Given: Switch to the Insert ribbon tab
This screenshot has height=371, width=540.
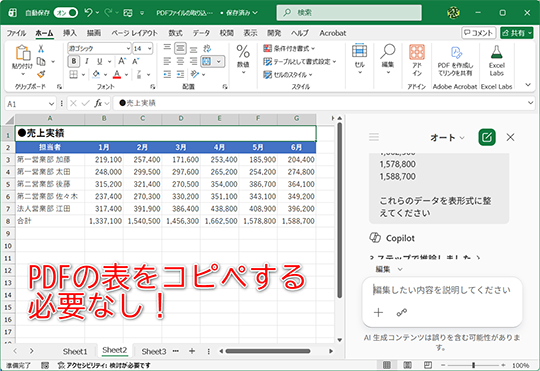Looking at the screenshot, I should (x=70, y=33).
